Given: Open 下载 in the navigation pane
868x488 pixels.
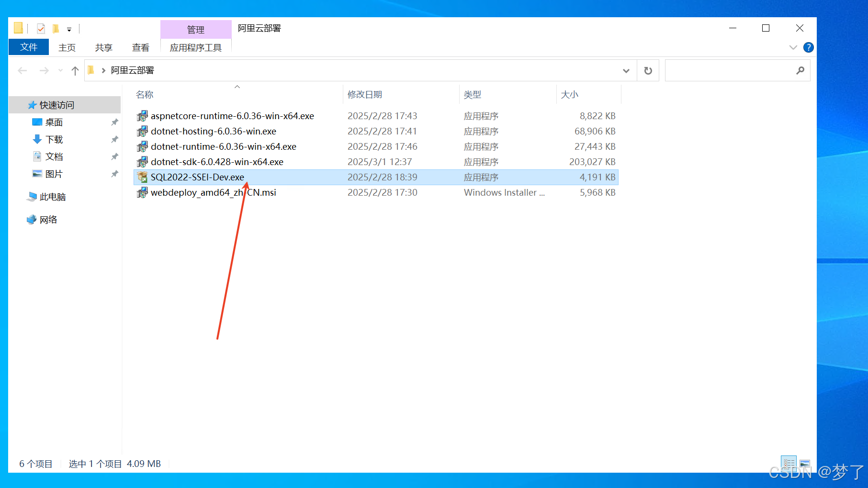Looking at the screenshot, I should tap(54, 140).
